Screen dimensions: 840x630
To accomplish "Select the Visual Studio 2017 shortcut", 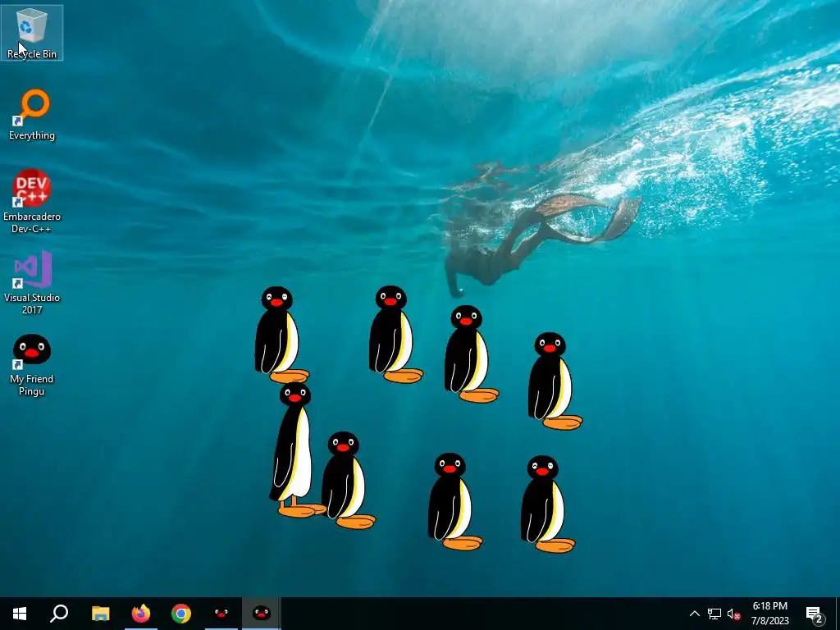I will tap(32, 282).
